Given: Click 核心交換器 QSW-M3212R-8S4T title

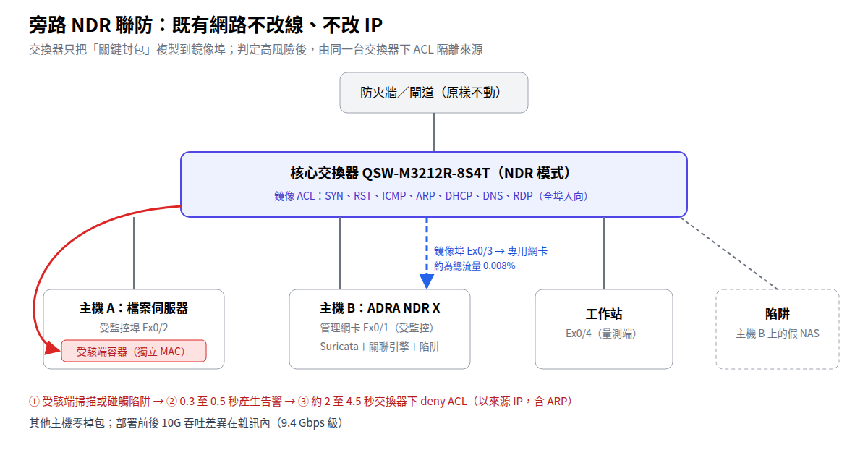Looking at the screenshot, I should pyautogui.click(x=434, y=173).
